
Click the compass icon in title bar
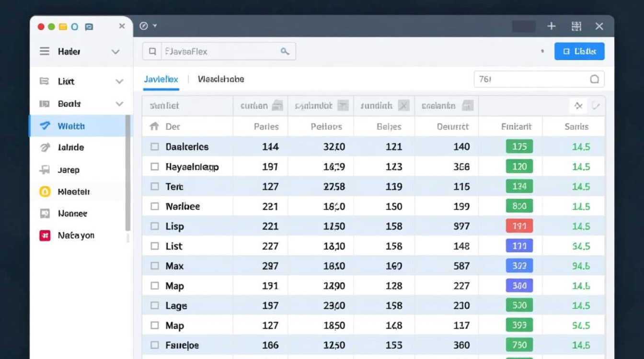point(143,26)
